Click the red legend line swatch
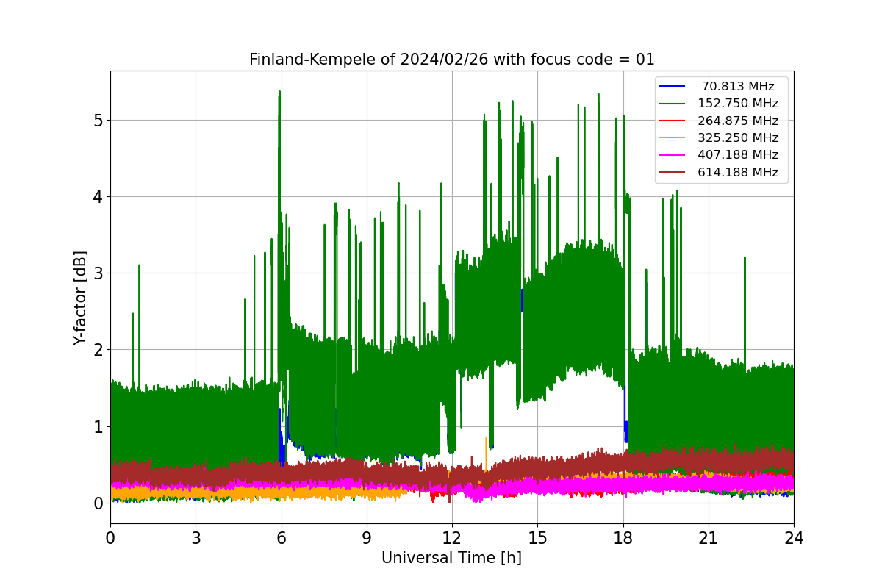Viewport: 882px width, 588px height. [x=673, y=121]
